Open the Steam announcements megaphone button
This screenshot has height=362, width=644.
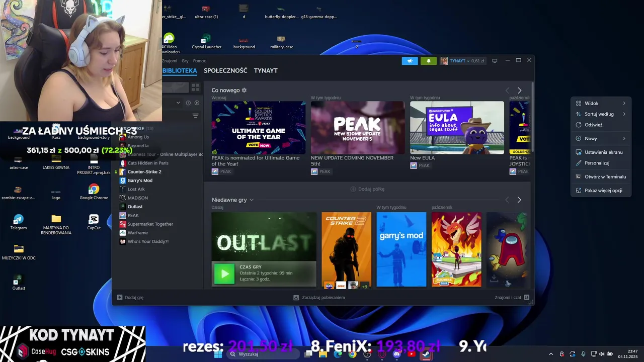[410, 61]
